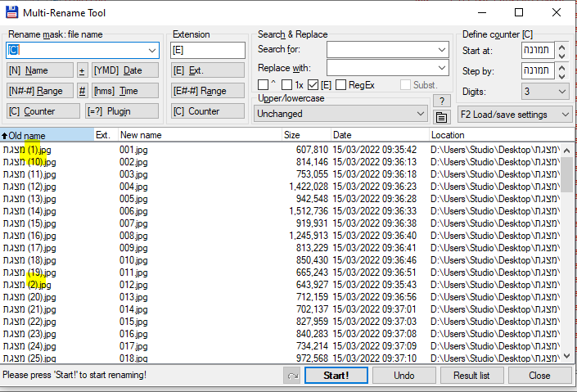Click the reload/reverse arrow button beside Start
Screen dimensions: 577x392
point(292,376)
